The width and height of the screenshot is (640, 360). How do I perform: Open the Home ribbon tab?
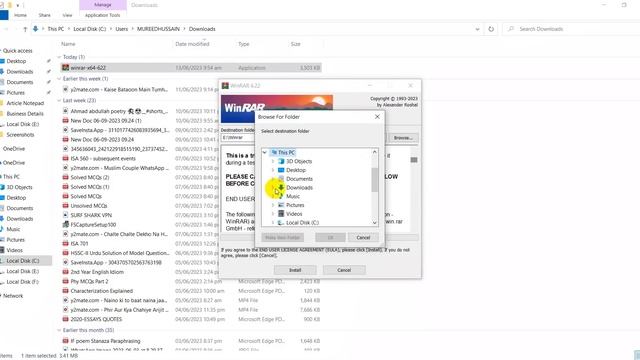(20, 15)
